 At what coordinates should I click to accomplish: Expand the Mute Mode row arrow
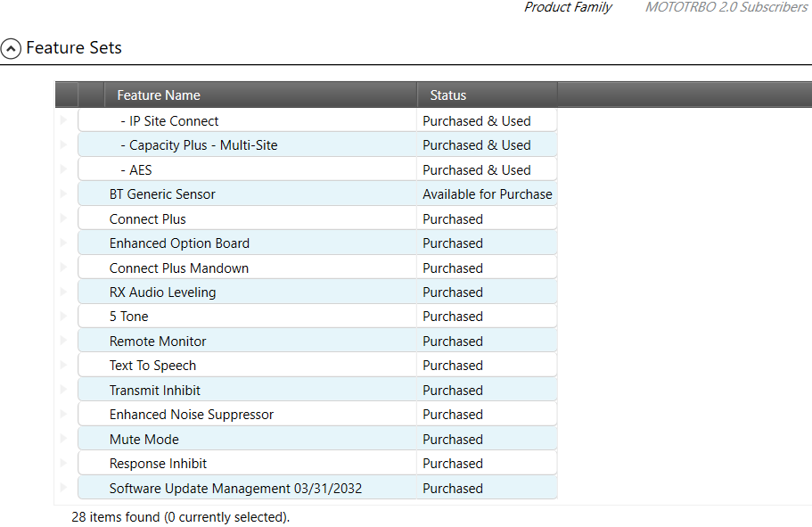[63, 439]
